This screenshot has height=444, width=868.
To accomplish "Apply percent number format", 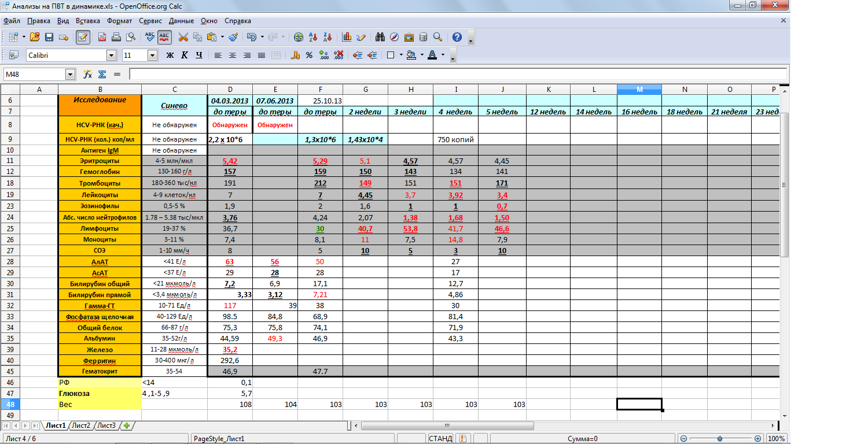I will pos(309,55).
